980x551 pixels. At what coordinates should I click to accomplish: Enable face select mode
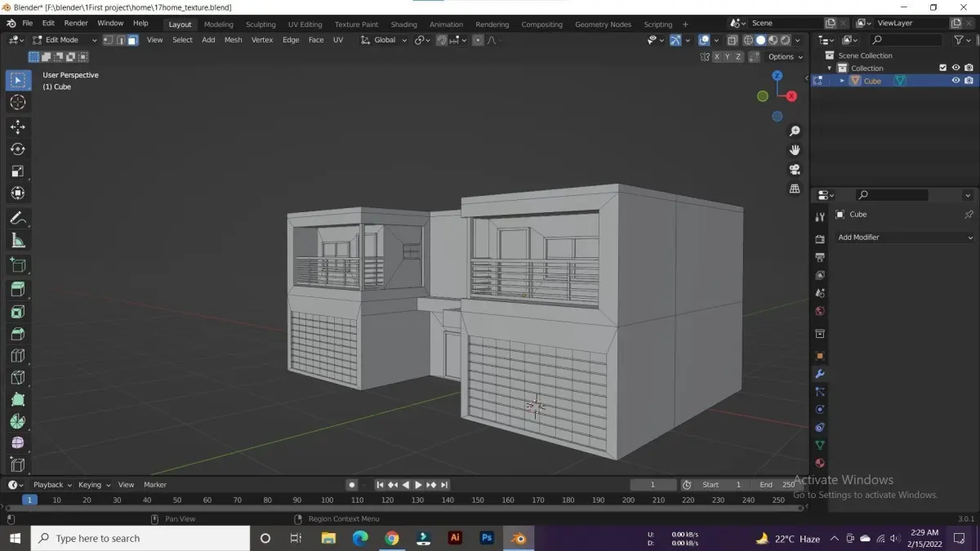132,40
